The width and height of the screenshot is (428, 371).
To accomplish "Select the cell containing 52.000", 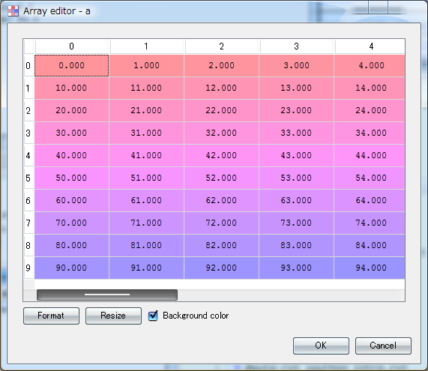I will tap(222, 178).
